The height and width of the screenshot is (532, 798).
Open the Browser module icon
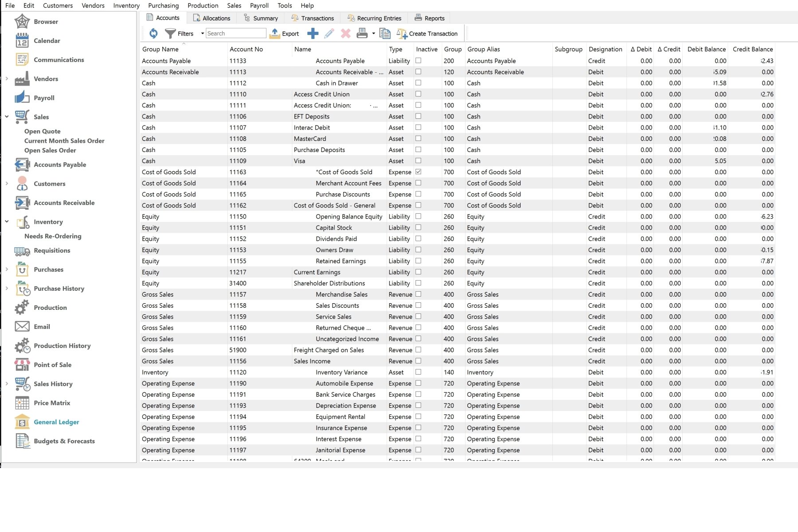coord(22,21)
